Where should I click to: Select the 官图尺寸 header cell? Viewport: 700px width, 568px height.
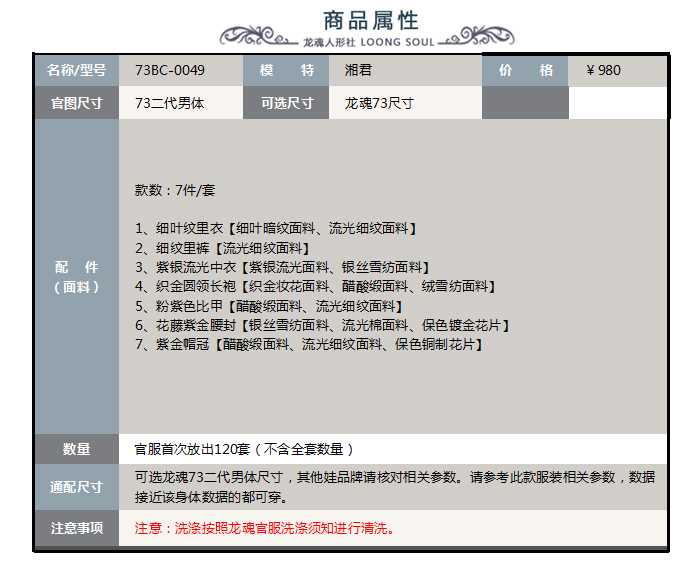point(77,103)
